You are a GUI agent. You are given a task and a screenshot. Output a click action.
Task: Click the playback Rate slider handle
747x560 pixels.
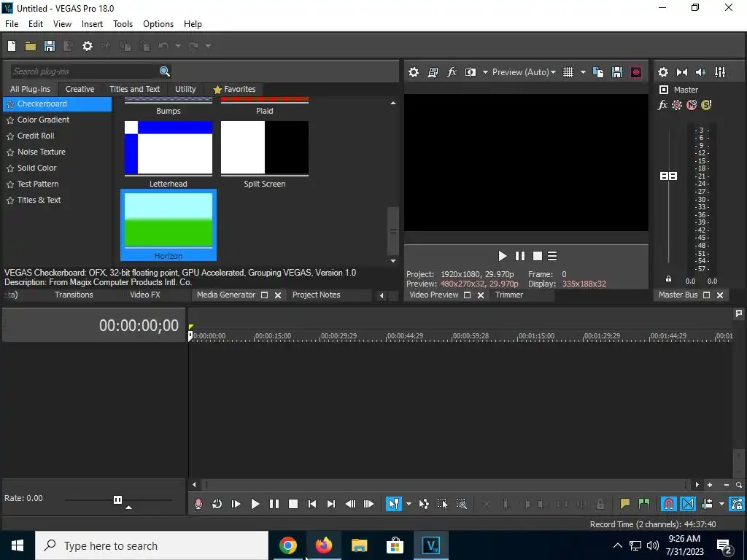coord(117,499)
